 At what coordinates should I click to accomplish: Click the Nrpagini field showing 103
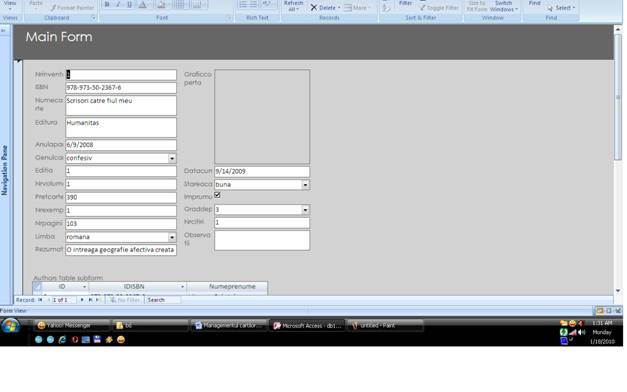(121, 224)
